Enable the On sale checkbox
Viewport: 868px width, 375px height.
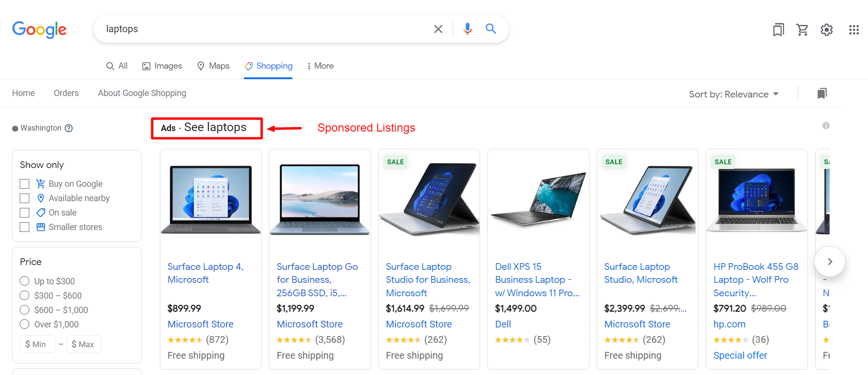click(24, 213)
